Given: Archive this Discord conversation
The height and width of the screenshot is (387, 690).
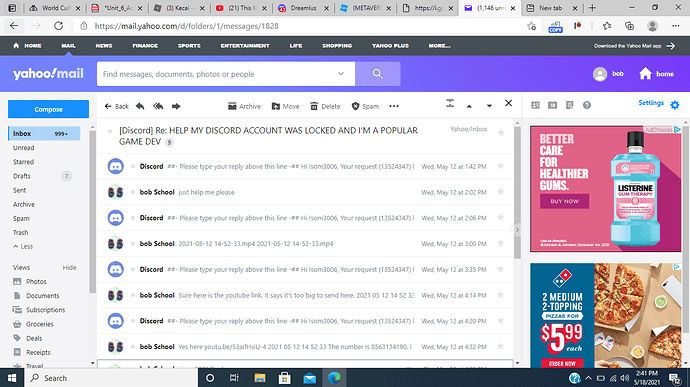Looking at the screenshot, I should 244,106.
